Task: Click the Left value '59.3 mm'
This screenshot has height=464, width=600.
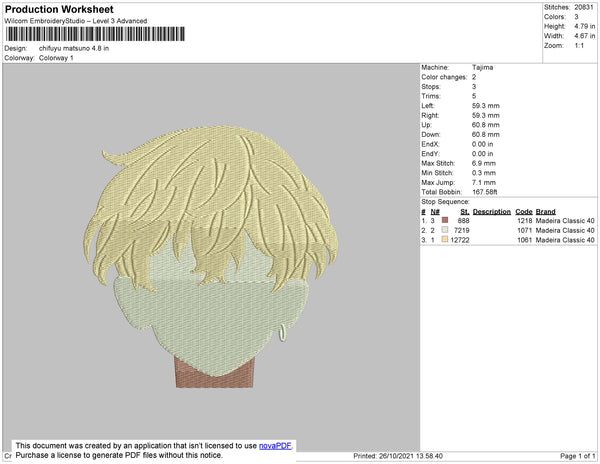Action: coord(486,106)
